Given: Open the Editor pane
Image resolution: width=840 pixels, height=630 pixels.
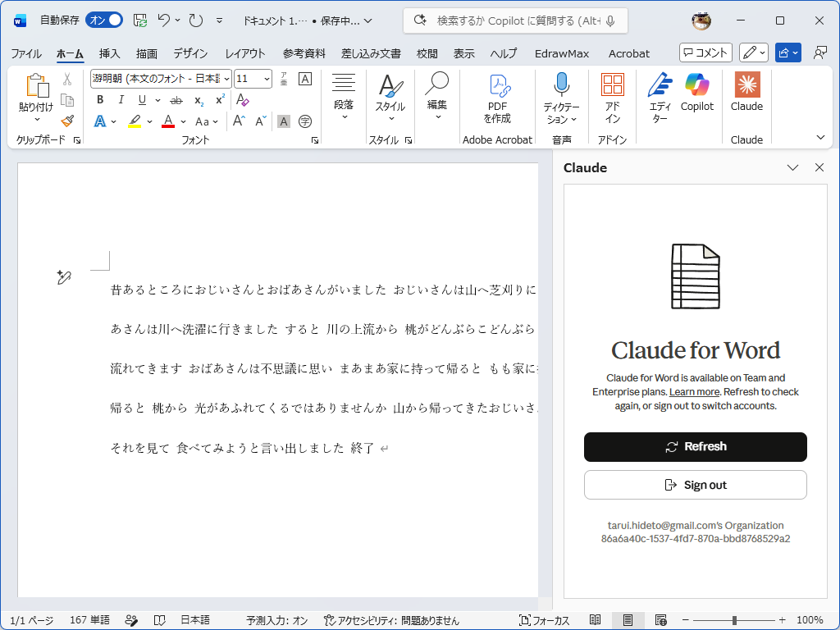Looking at the screenshot, I should click(660, 98).
